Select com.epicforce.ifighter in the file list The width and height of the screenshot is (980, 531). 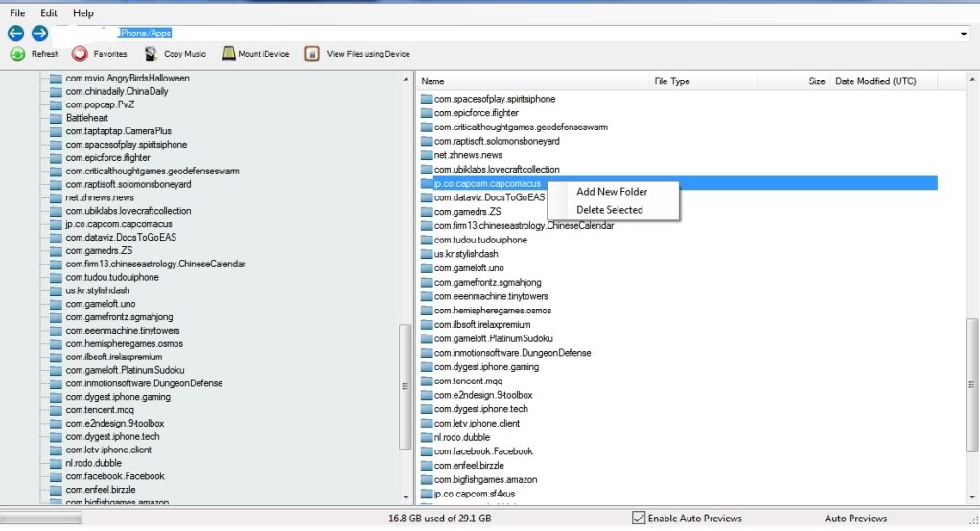point(477,113)
